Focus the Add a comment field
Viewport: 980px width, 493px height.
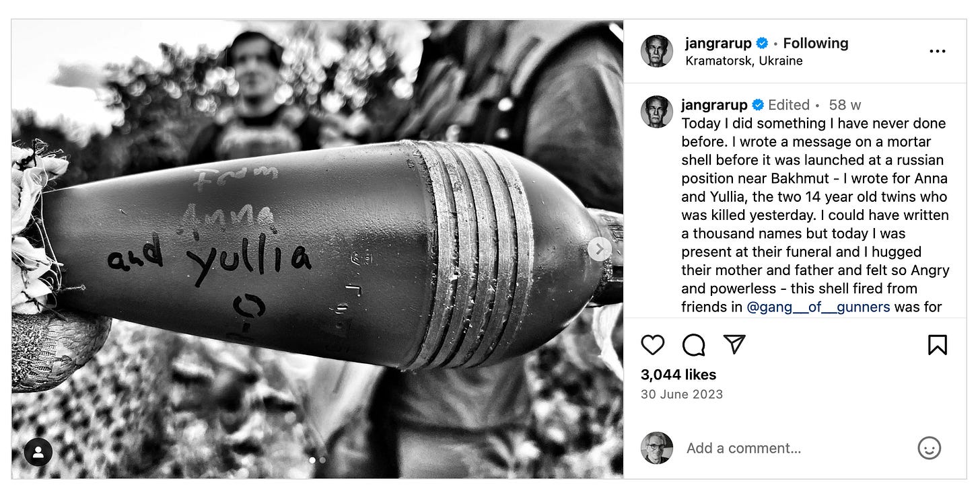coord(794,448)
